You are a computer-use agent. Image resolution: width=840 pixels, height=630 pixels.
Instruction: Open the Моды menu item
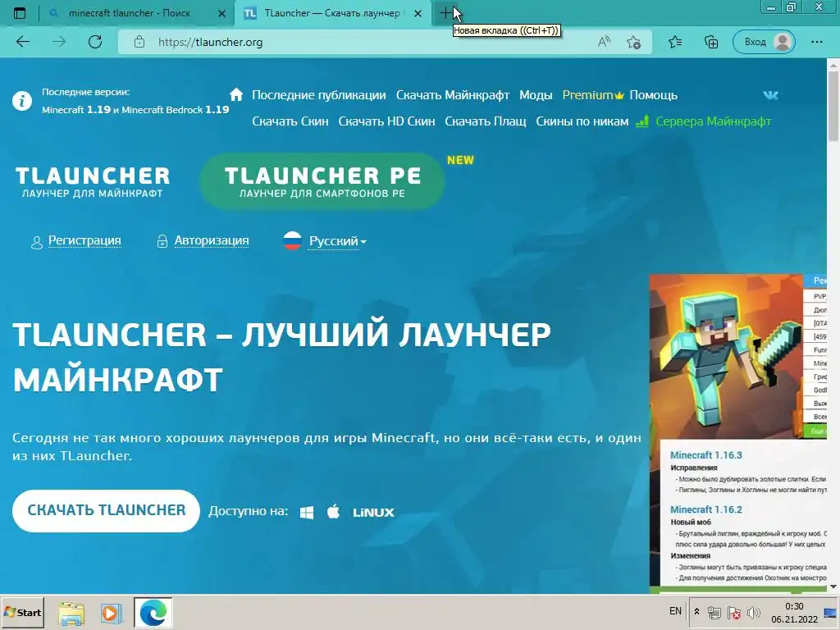[536, 95]
